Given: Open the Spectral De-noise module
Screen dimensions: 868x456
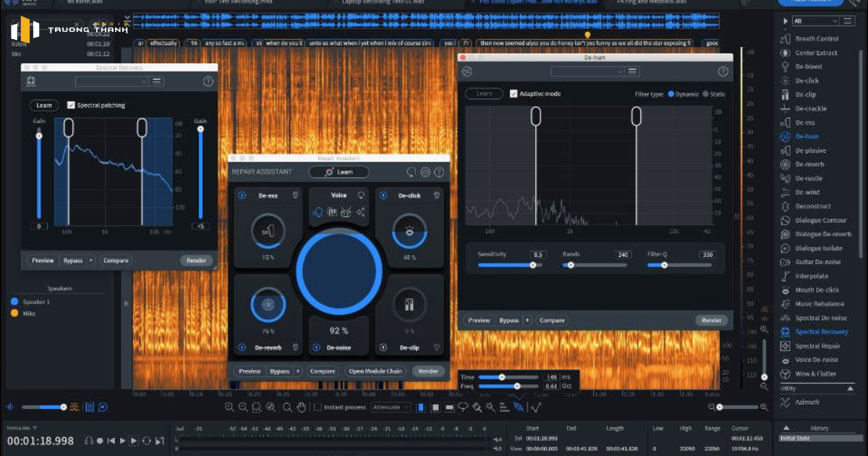Looking at the screenshot, I should (821, 318).
